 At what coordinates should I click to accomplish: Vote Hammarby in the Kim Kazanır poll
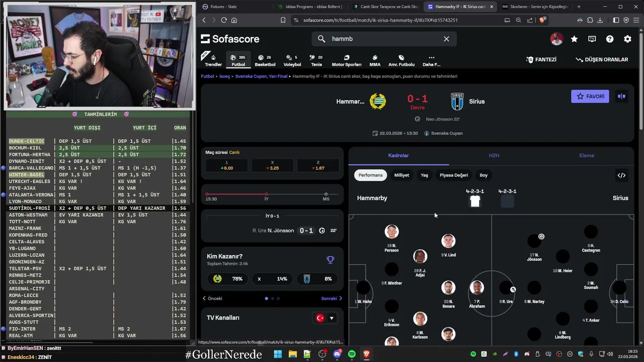tap(228, 279)
